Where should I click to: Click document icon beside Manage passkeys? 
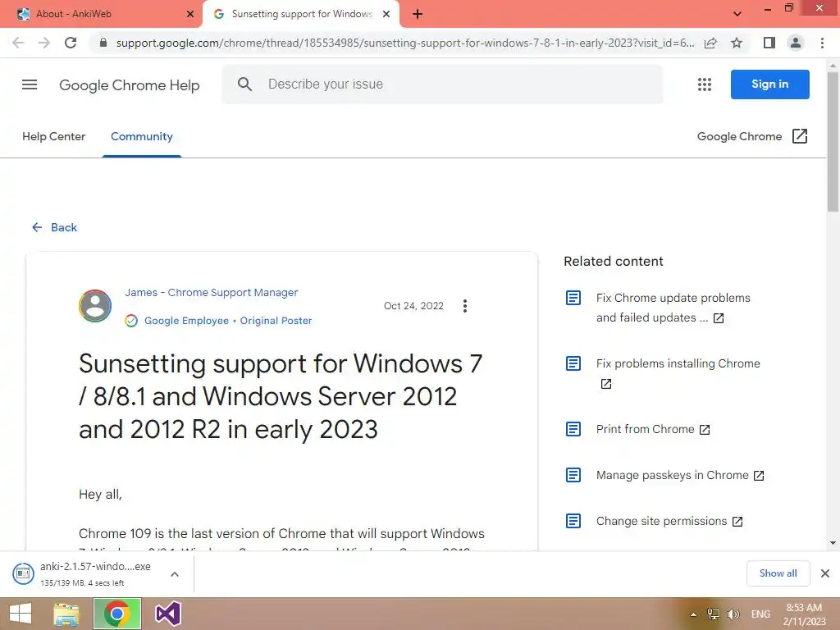573,475
